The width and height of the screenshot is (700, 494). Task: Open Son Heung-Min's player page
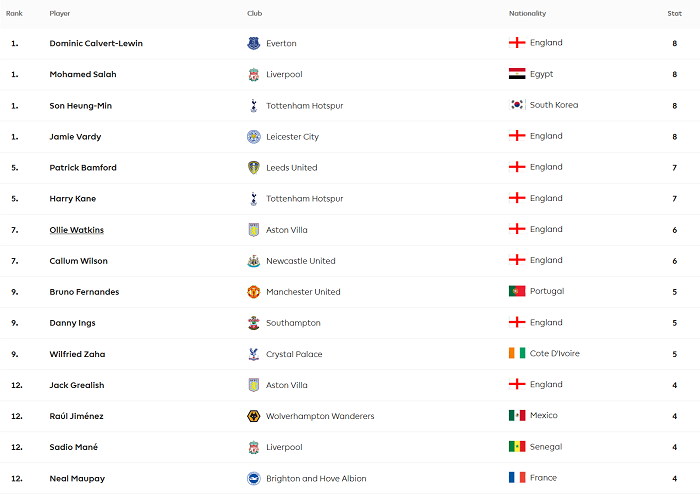click(x=80, y=105)
